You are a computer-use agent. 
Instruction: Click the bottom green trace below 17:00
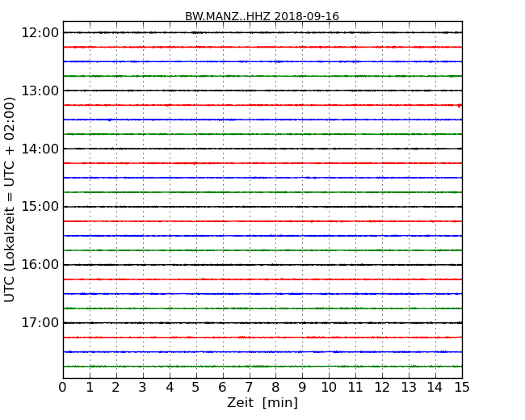262,367
